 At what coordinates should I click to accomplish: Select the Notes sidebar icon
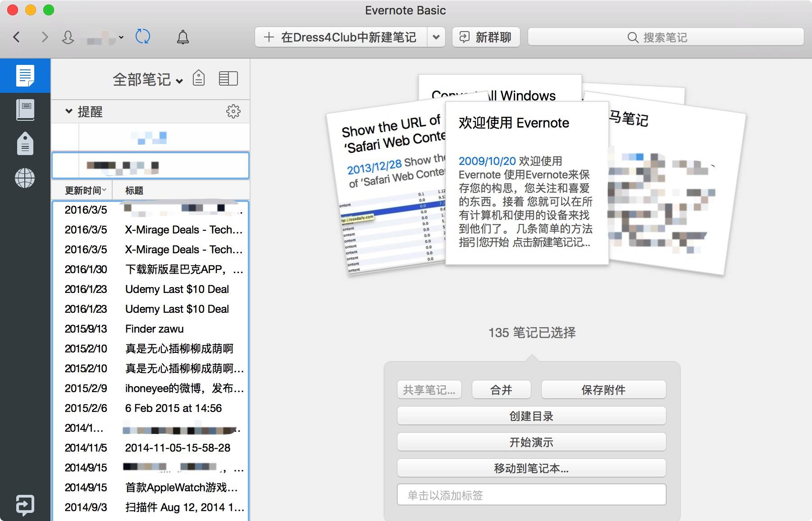point(25,76)
